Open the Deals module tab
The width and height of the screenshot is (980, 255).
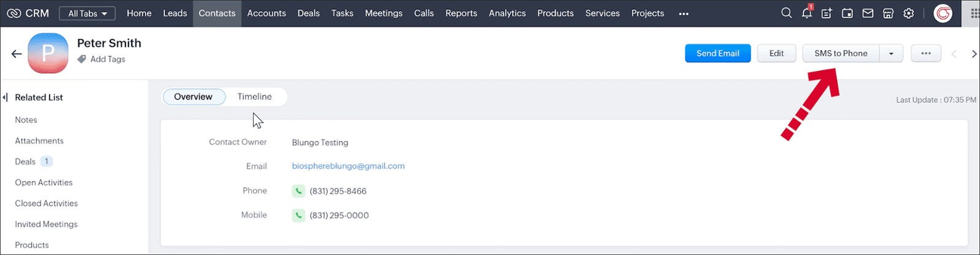click(309, 13)
